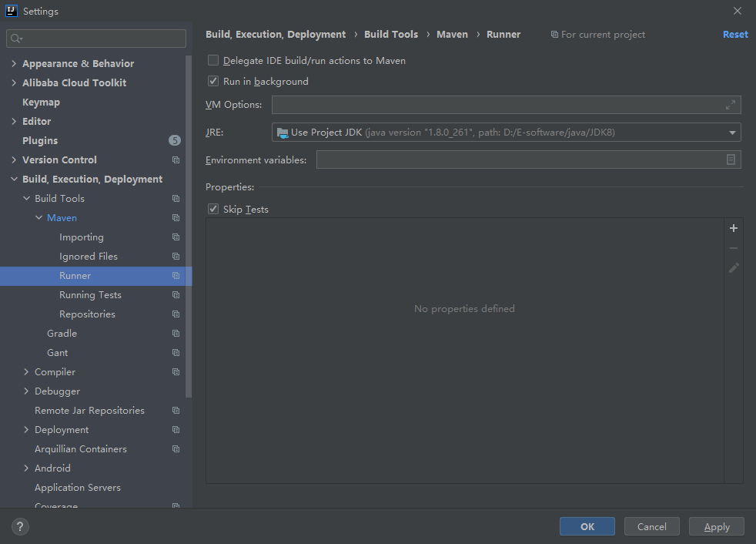756x544 pixels.
Task: Click the edit property pencil icon
Action: (x=734, y=268)
